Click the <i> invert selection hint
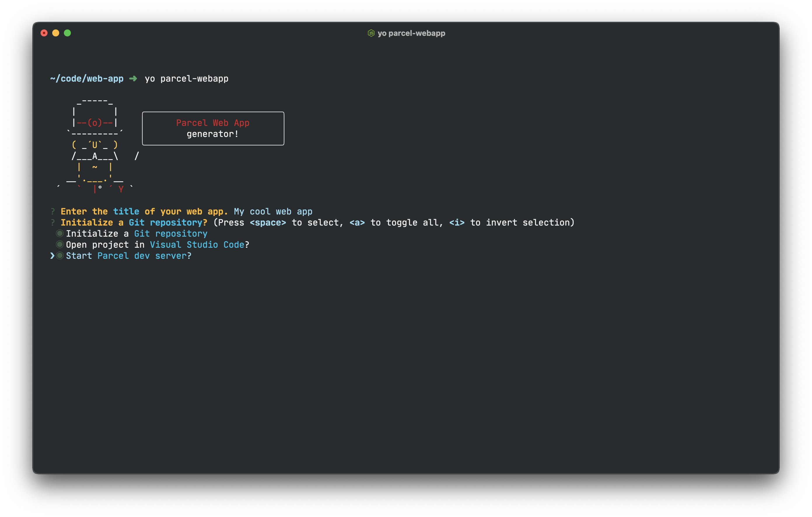The image size is (812, 517). coord(456,222)
